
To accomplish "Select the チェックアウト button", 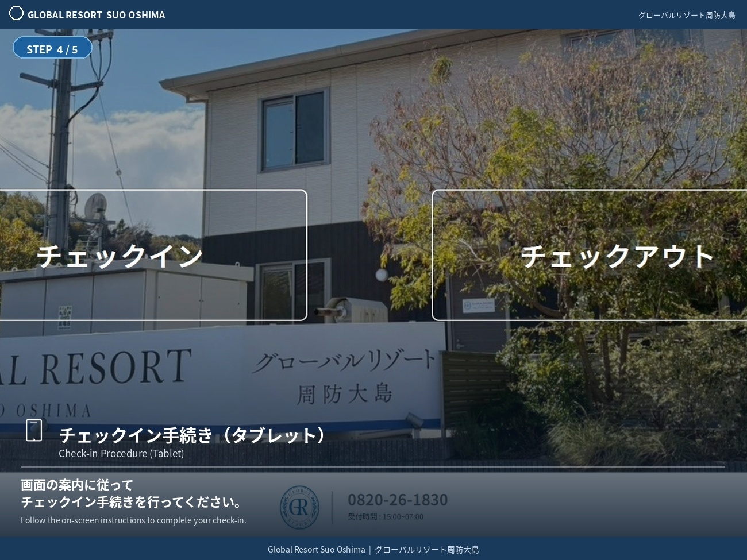I will pyautogui.click(x=590, y=255).
